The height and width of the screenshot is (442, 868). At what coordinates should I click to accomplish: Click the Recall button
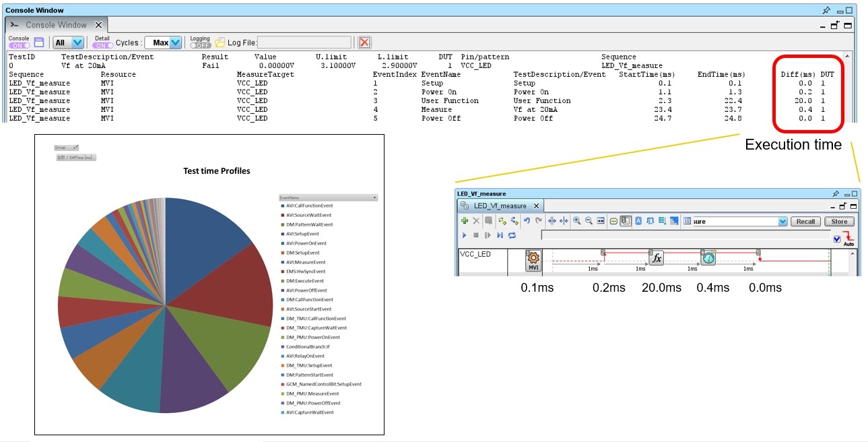[x=805, y=221]
